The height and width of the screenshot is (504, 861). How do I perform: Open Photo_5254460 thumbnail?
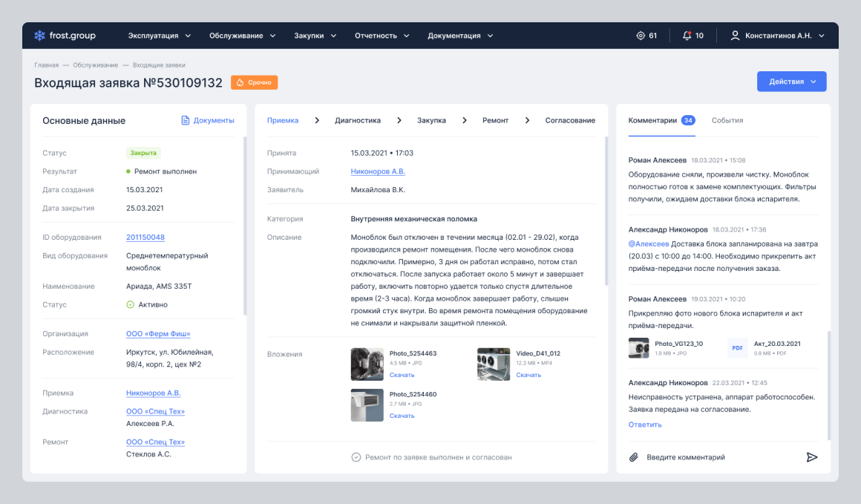tap(367, 405)
